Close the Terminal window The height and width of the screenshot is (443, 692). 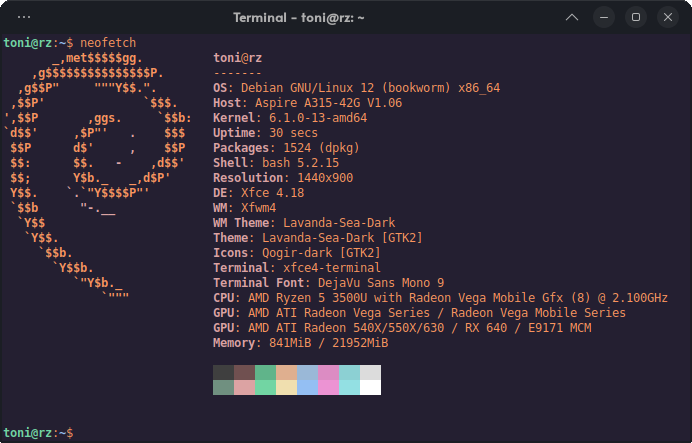pyautogui.click(x=668, y=17)
